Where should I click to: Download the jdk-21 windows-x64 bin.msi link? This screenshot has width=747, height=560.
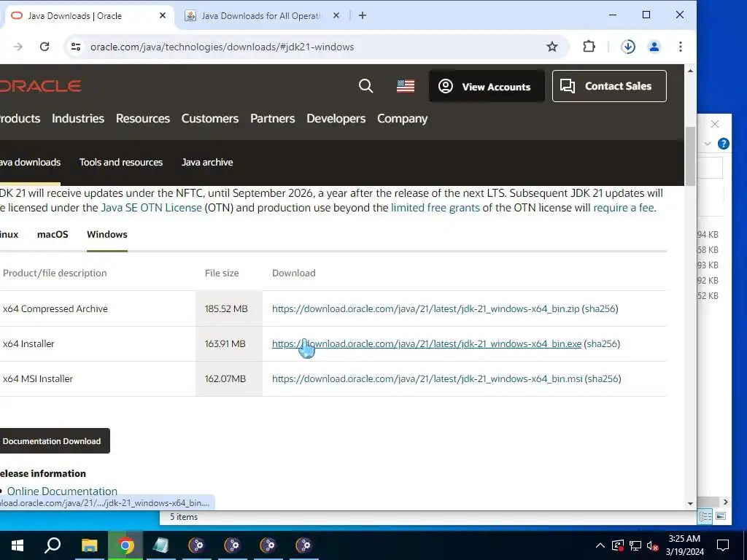427,379
